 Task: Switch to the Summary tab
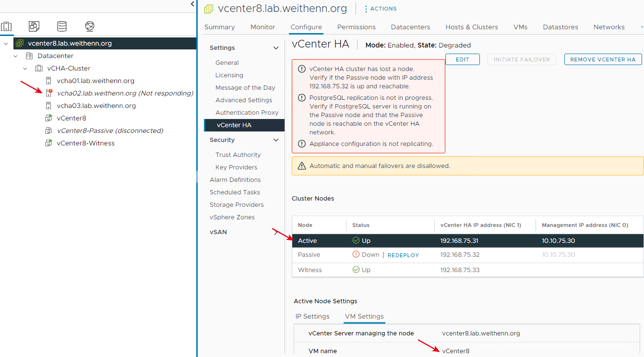tap(220, 27)
